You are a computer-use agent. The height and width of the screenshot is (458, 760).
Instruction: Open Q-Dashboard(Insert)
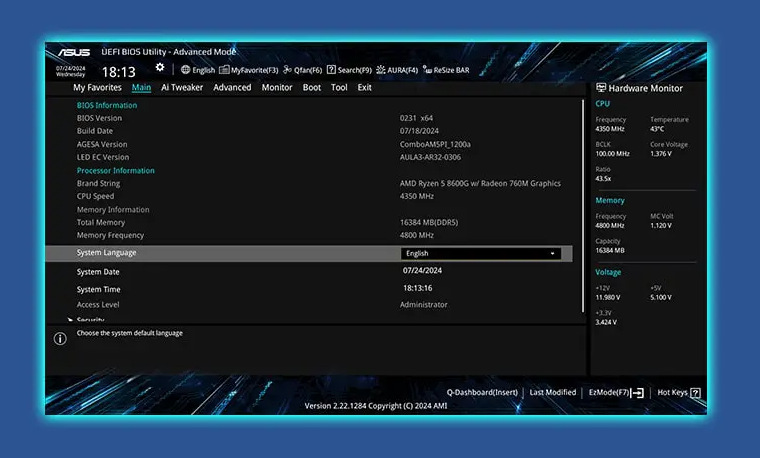(x=482, y=392)
